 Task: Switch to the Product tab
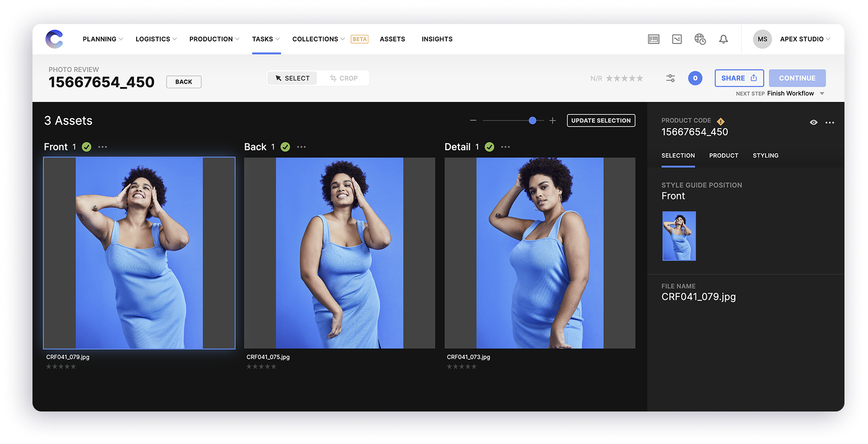[724, 156]
